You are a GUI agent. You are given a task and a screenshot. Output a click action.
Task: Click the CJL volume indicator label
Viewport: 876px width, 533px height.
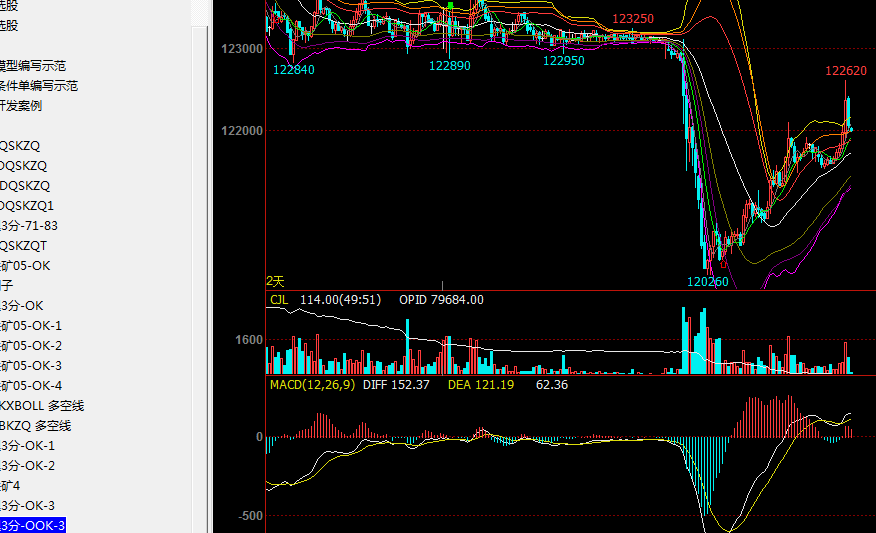(278, 299)
